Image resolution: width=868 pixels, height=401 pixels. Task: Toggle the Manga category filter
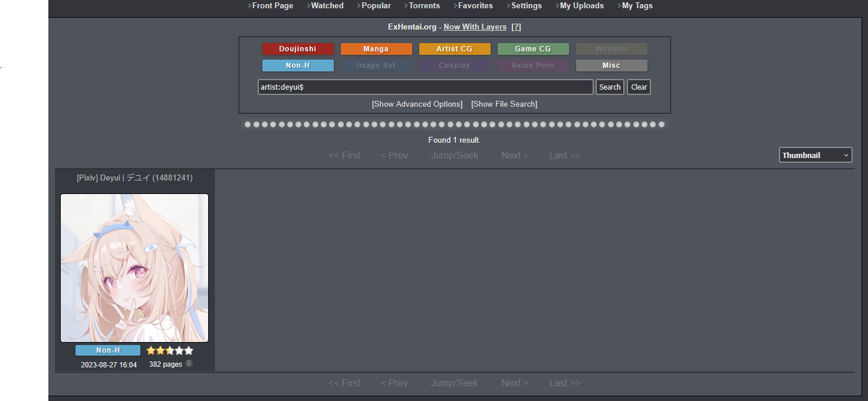(x=376, y=49)
